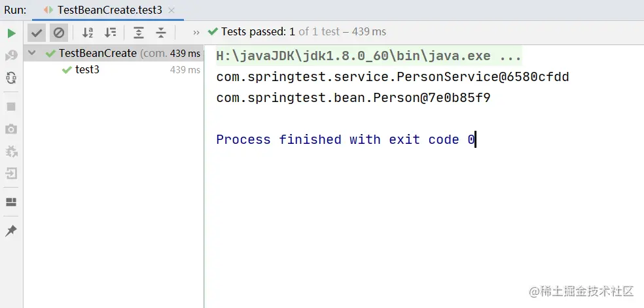Image resolution: width=644 pixels, height=308 pixels.
Task: Collapse all test nodes
Action: click(161, 33)
